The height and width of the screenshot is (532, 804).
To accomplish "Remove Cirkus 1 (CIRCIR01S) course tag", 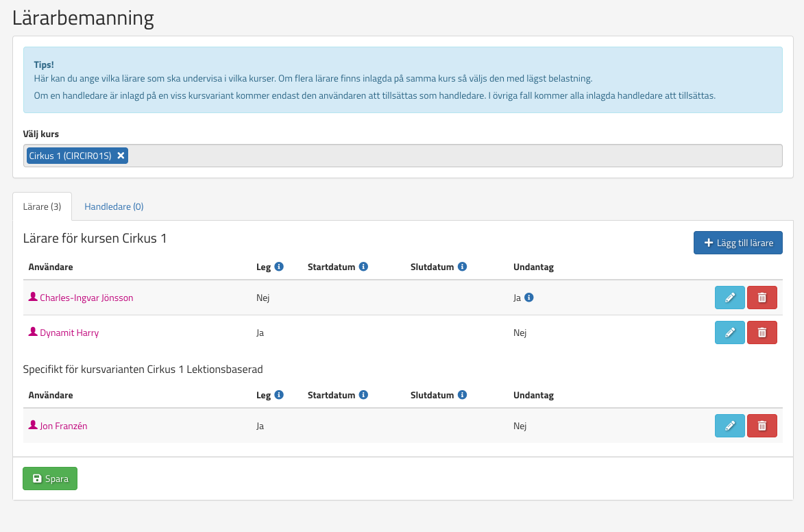I will pos(121,156).
